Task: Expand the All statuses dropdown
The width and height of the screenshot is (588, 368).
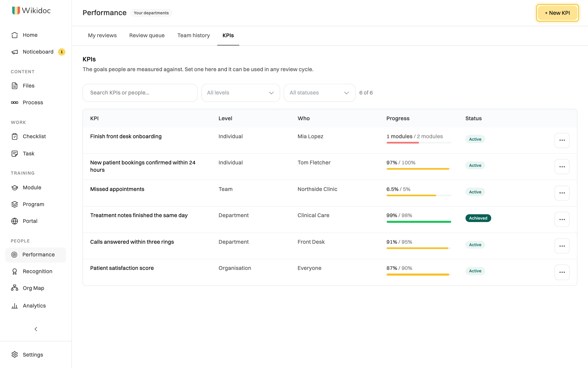Action: point(320,93)
